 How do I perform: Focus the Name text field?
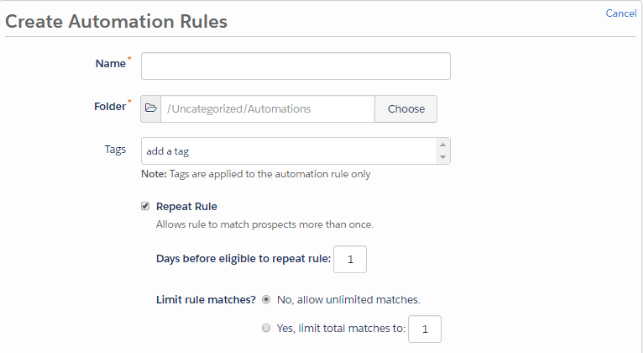296,66
